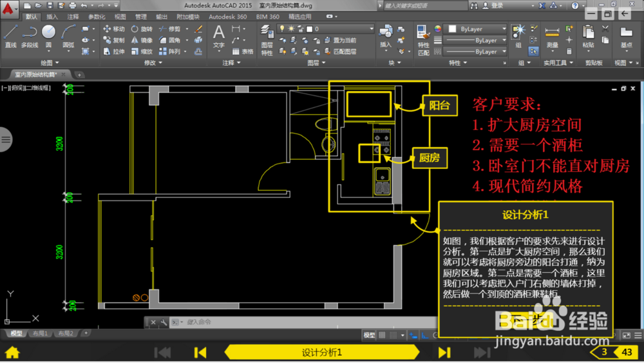Click the Help question mark icon
The width and height of the screenshot is (644, 363).
tap(575, 5)
